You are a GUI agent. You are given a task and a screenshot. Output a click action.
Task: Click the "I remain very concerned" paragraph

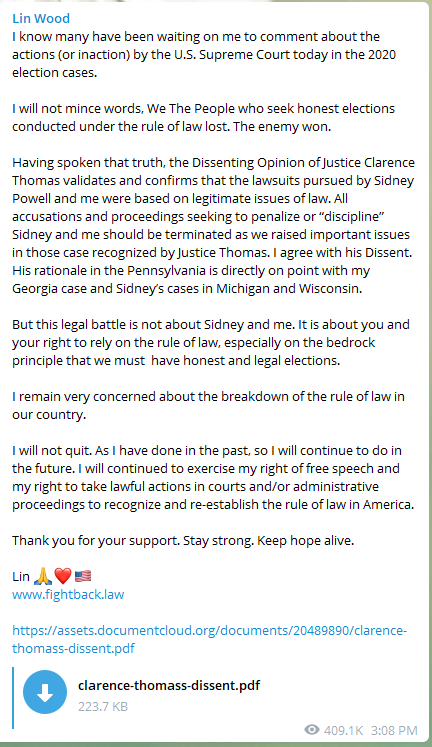(x=208, y=405)
